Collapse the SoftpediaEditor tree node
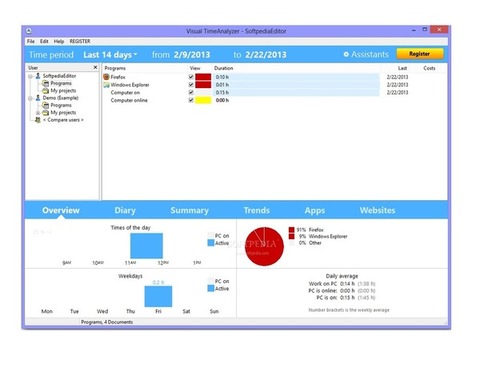The width and height of the screenshot is (480, 368). (x=30, y=76)
